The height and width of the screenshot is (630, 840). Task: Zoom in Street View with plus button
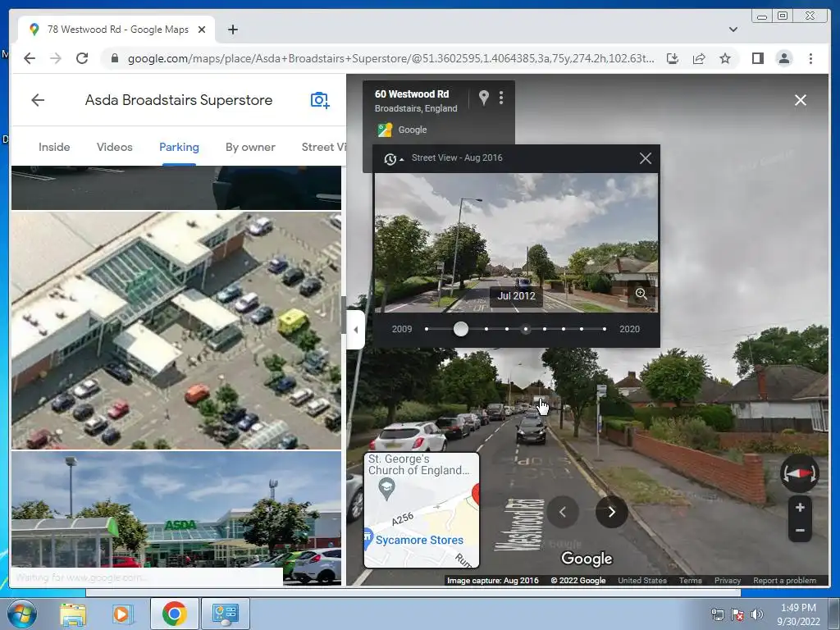[800, 507]
